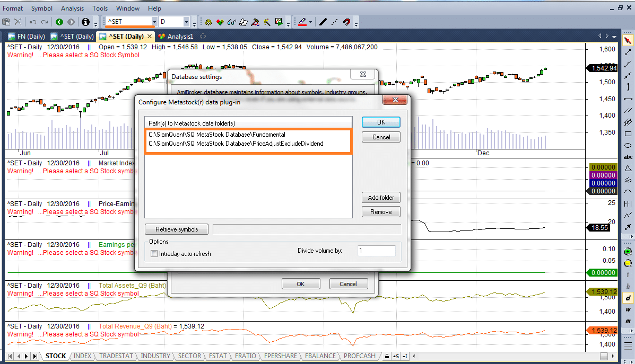Switch to the FRATIO sheet tab
The height and width of the screenshot is (364, 635).
(x=245, y=356)
